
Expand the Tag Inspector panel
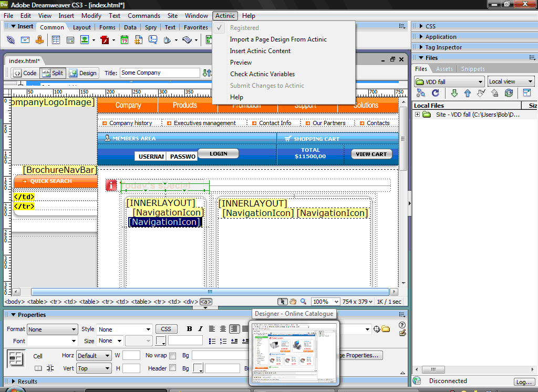click(x=443, y=47)
